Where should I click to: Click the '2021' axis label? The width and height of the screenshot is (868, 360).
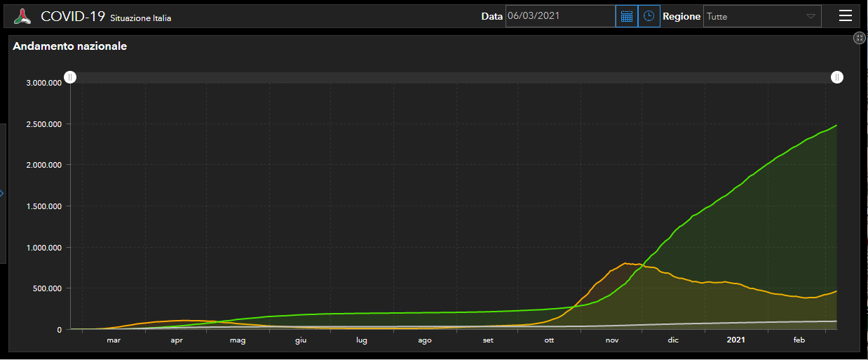pos(735,340)
